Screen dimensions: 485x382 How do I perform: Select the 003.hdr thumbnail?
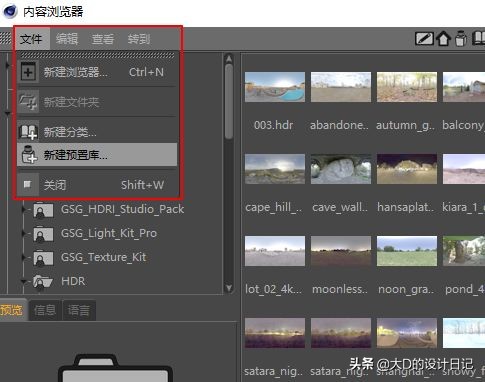[275, 87]
